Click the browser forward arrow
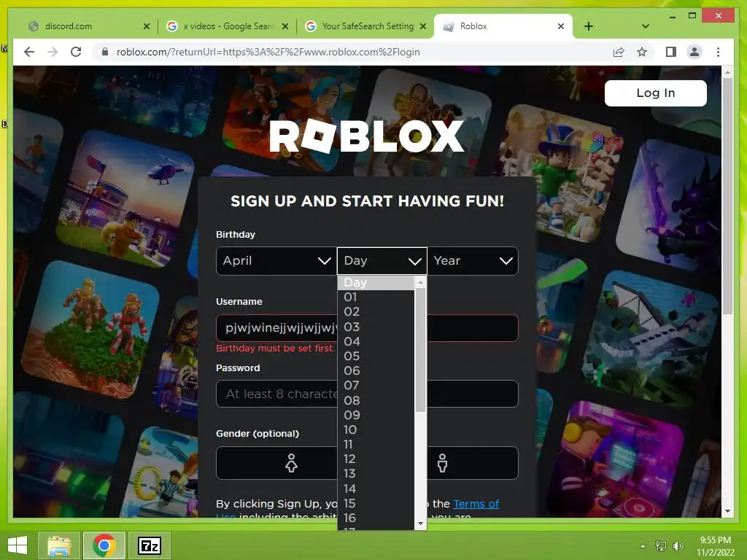Viewport: 747px width, 560px height. point(53,52)
